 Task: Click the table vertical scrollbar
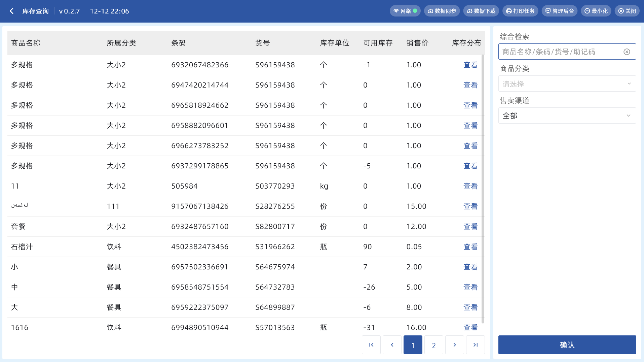pos(483,189)
